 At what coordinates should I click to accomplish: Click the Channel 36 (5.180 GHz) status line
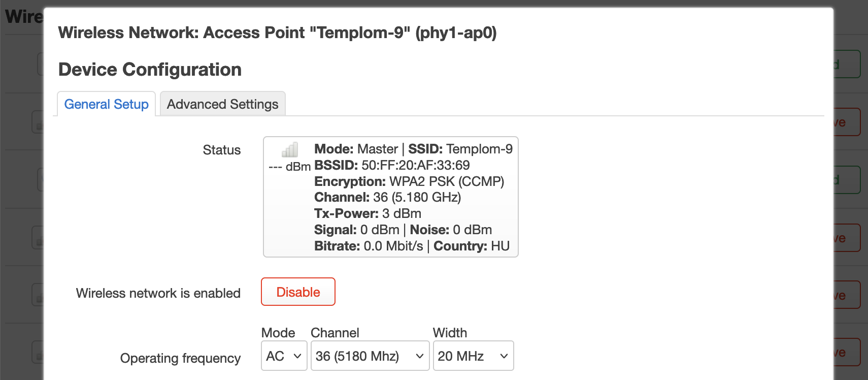tap(388, 197)
